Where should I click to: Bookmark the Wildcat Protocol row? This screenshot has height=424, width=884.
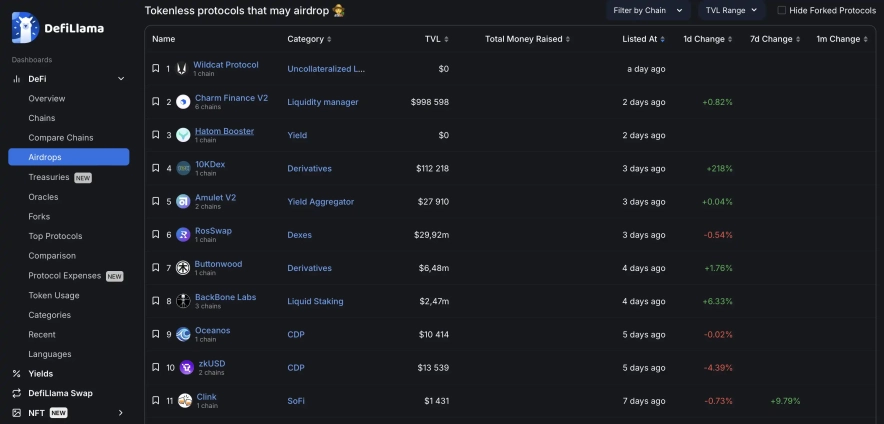(x=155, y=69)
